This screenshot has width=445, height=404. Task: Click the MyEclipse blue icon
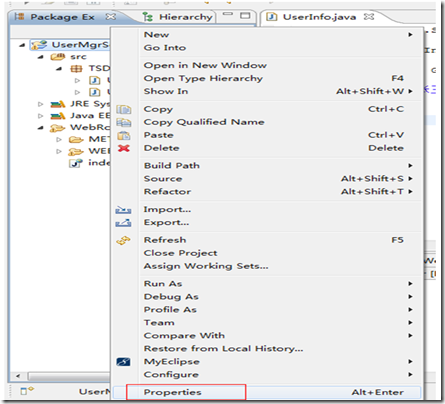[x=123, y=362]
